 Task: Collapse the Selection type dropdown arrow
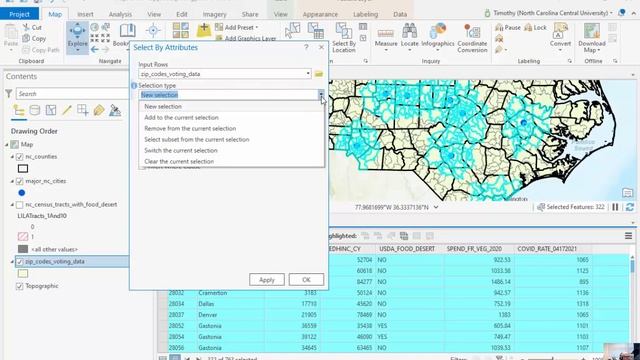(321, 95)
